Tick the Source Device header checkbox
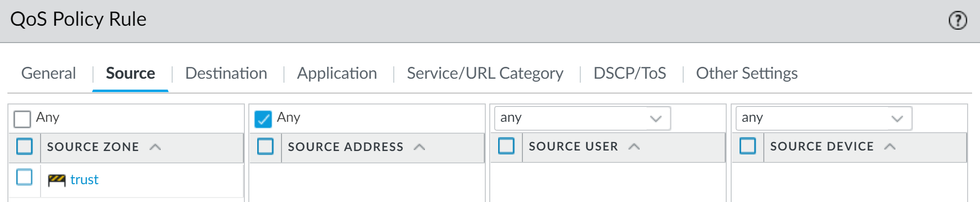 pyautogui.click(x=747, y=146)
